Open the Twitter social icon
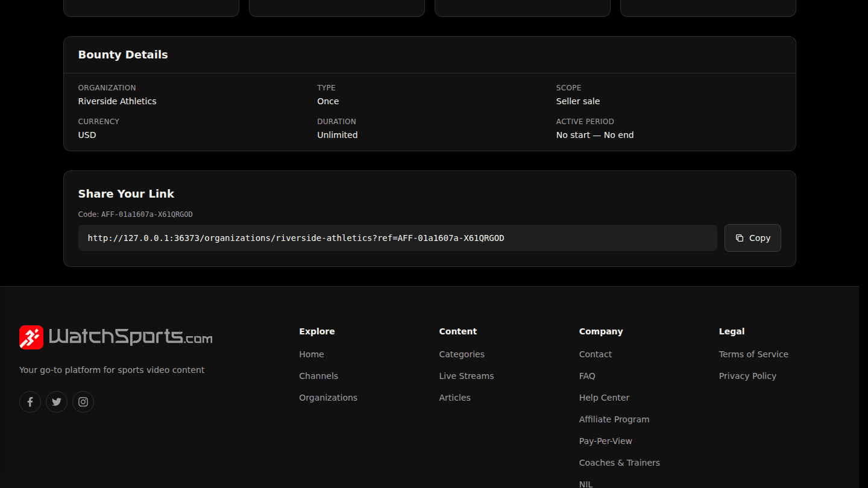868x488 pixels. [57, 402]
